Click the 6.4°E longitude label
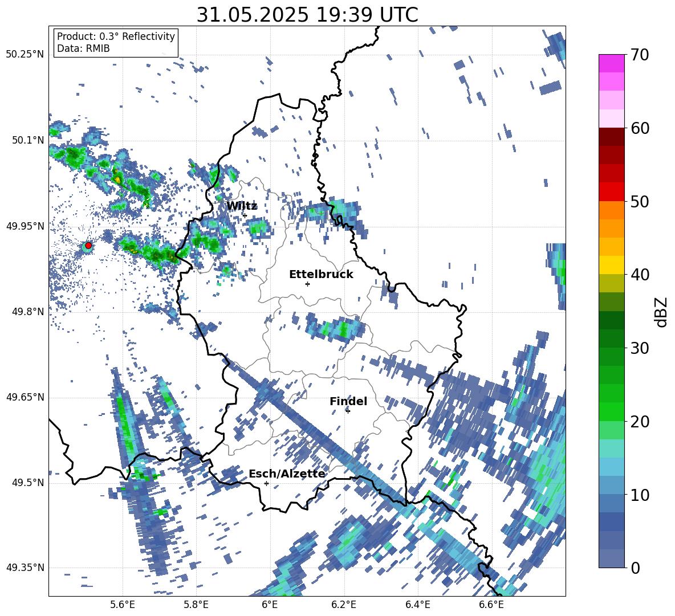Viewport: 675px width, 616px height. 417,605
